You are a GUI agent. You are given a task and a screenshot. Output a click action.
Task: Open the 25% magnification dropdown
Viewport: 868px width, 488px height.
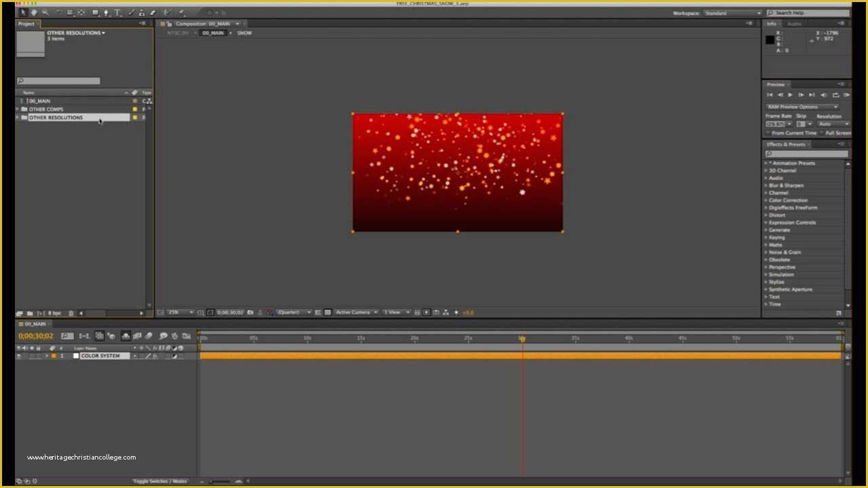pos(180,312)
